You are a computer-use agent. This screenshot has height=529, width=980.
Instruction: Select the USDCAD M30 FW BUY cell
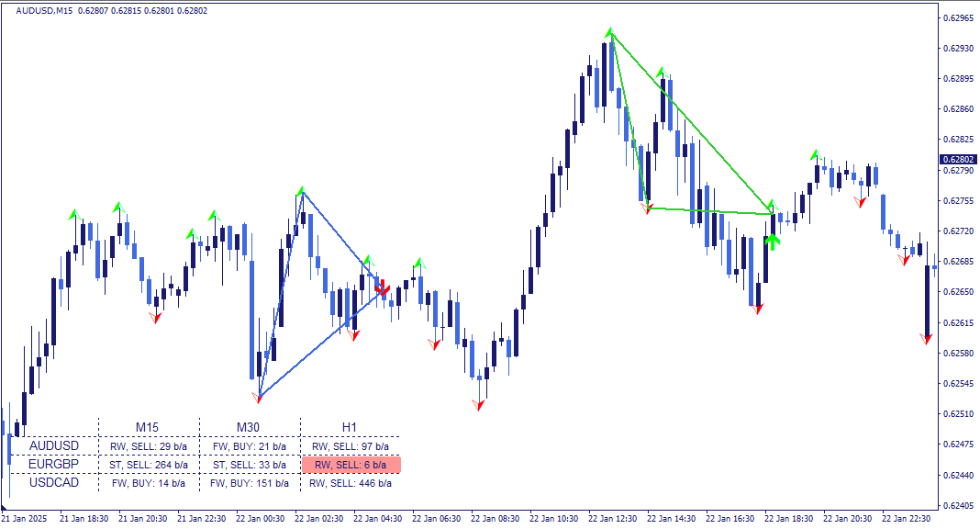pyautogui.click(x=250, y=483)
